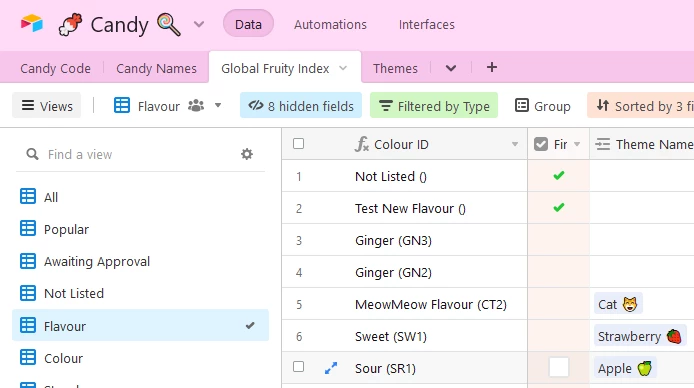694x388 pixels.
Task: Open the Automations tab
Action: tap(330, 24)
